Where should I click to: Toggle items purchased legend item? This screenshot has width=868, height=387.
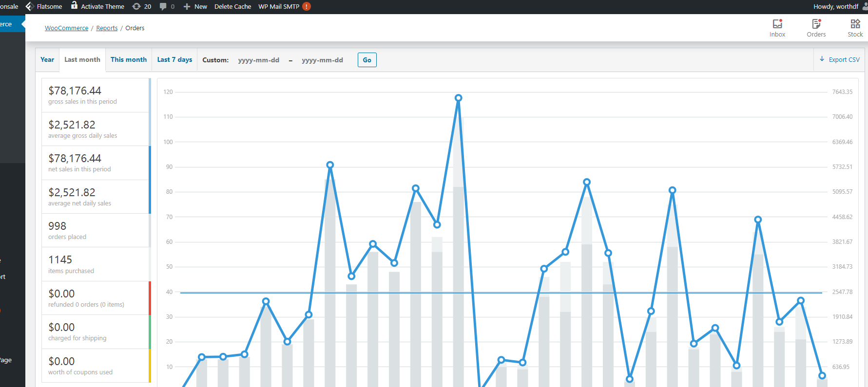(96, 264)
